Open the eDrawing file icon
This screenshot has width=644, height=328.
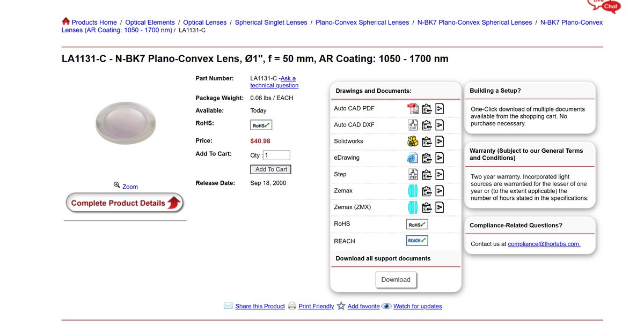coord(413,158)
